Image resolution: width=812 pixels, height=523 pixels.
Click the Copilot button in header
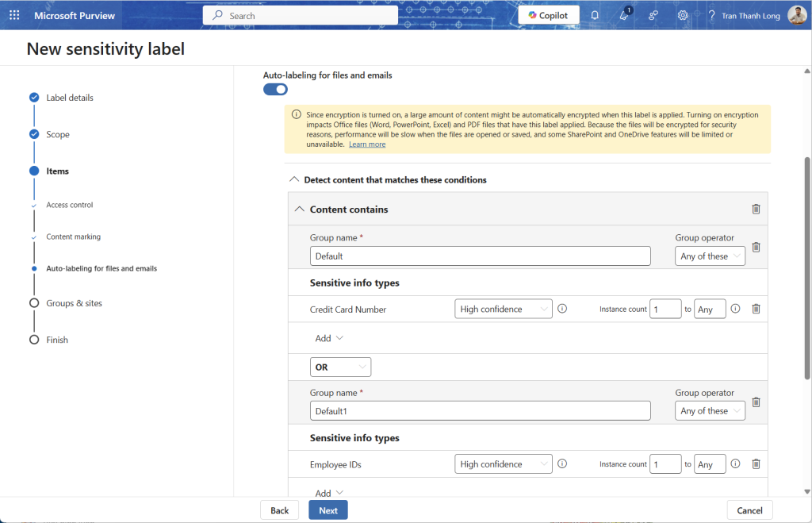(x=548, y=15)
